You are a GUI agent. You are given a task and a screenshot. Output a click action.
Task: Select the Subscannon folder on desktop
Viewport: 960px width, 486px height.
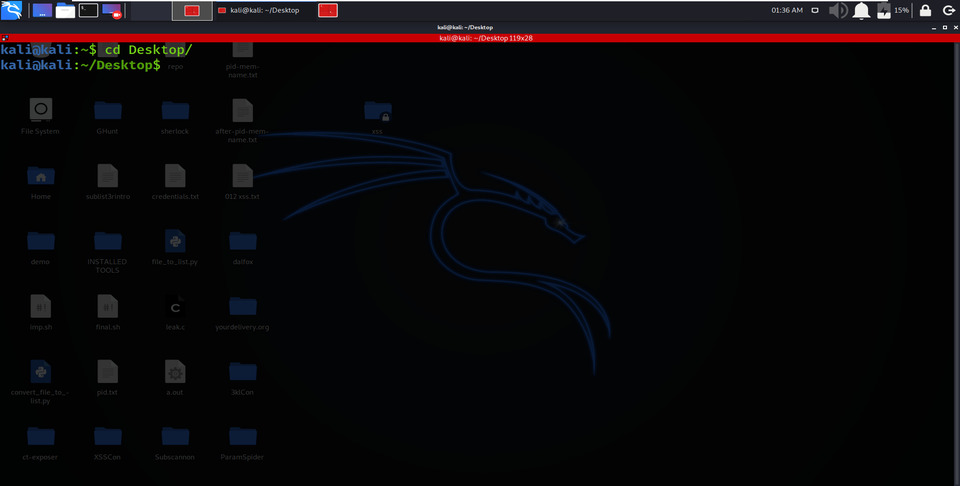pyautogui.click(x=175, y=443)
